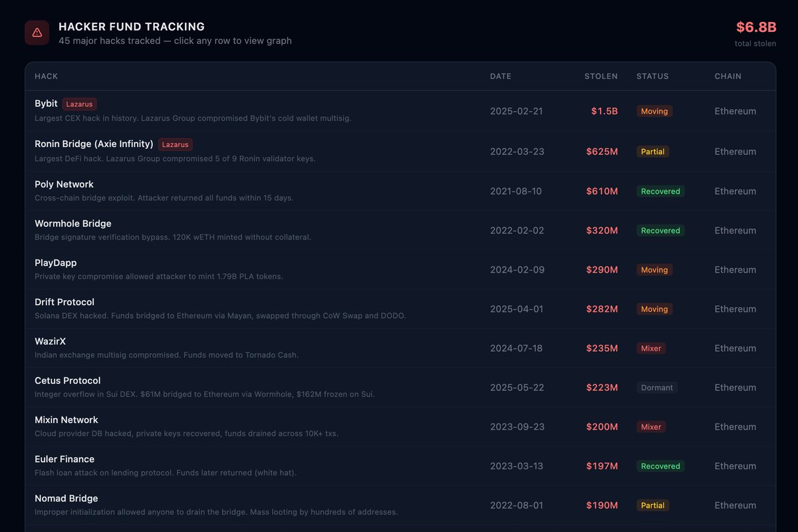
Task: Click the CHAIN column header
Action: tap(728, 76)
